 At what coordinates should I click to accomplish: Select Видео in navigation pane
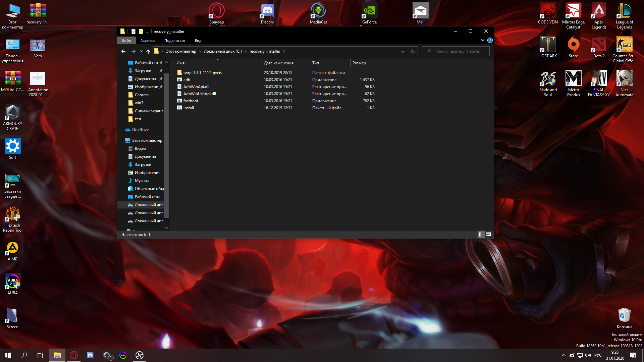click(x=140, y=148)
